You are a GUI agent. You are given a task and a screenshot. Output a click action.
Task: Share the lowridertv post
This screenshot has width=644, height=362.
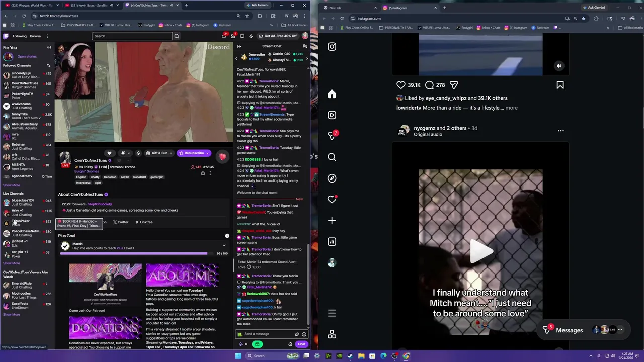(454, 85)
